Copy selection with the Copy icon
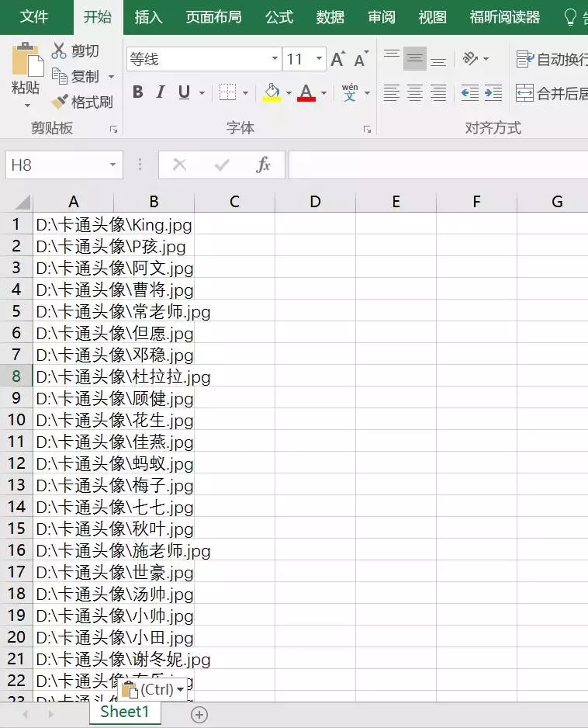The image size is (588, 728). click(x=60, y=76)
